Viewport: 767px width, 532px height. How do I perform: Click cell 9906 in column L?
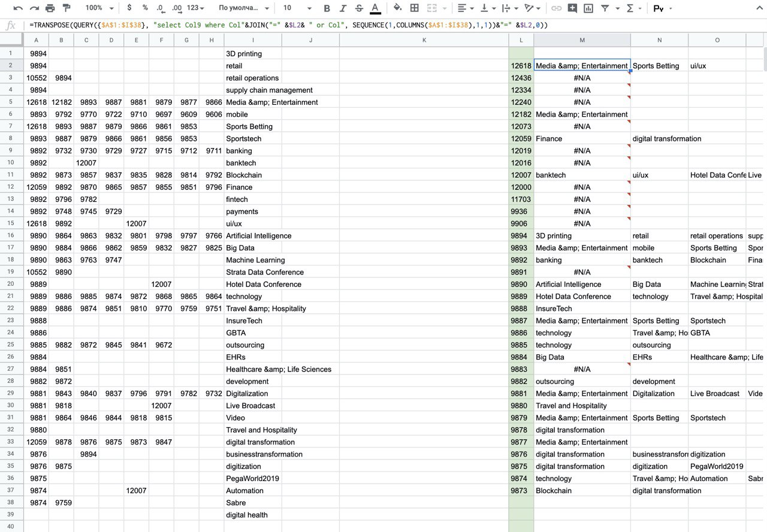click(521, 223)
